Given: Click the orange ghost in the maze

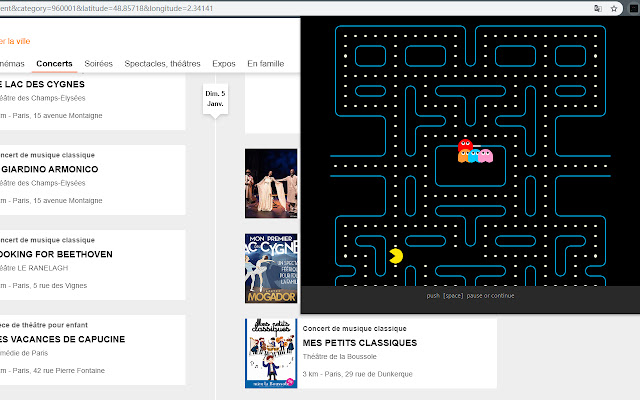Looking at the screenshot, I should pyautogui.click(x=462, y=156).
